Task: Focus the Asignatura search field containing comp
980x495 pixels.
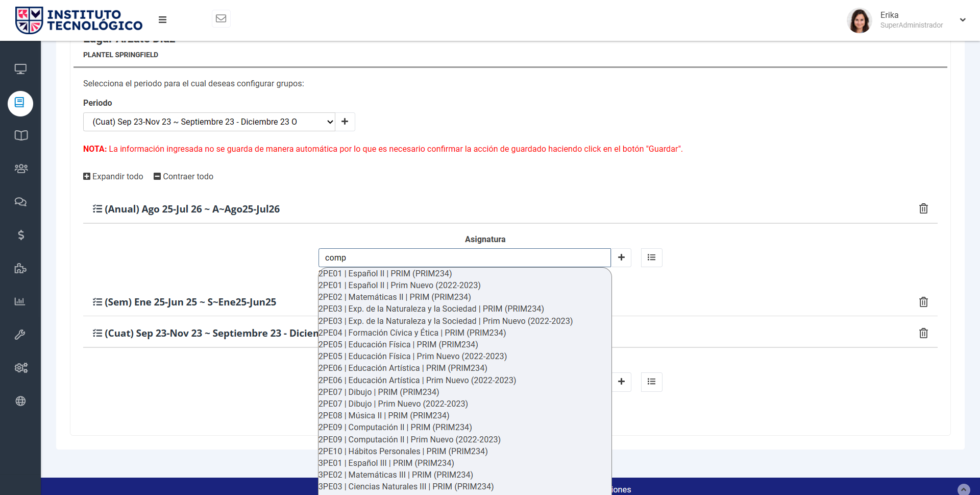Action: tap(464, 257)
